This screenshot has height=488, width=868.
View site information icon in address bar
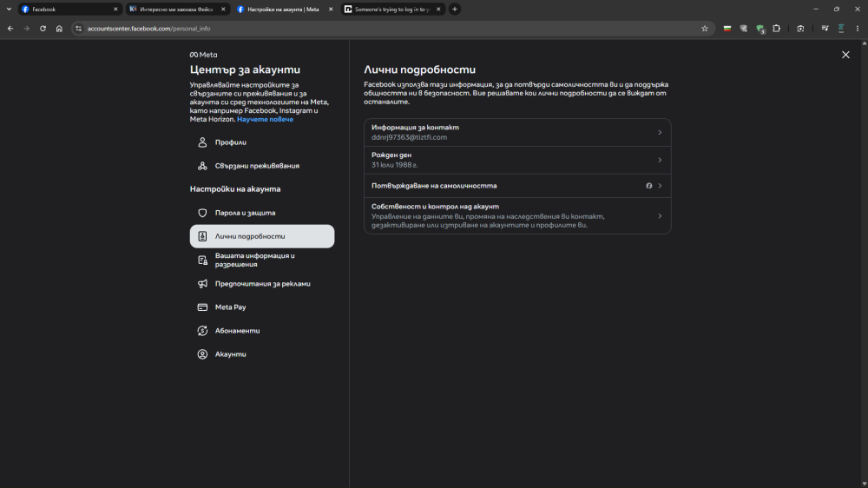pyautogui.click(x=79, y=29)
